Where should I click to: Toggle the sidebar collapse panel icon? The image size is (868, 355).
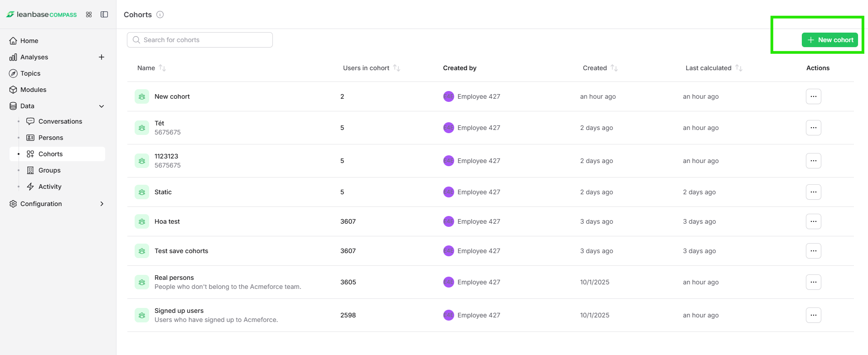104,14
